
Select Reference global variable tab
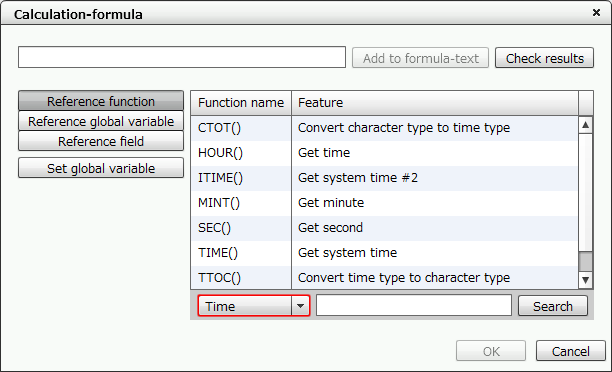tap(101, 121)
